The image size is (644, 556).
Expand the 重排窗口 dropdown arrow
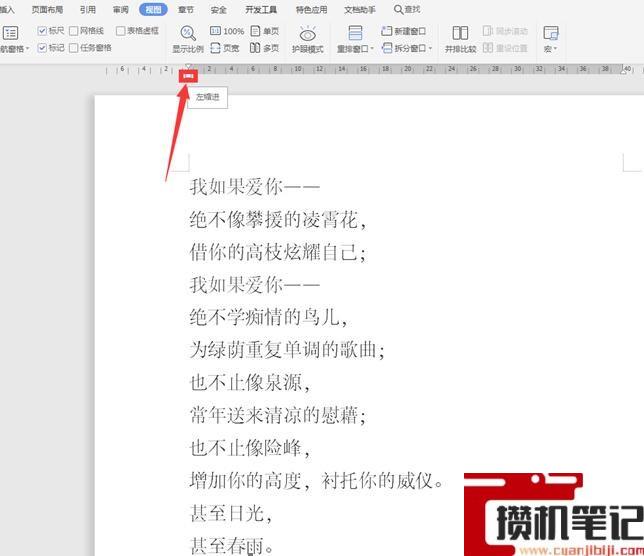pyautogui.click(x=372, y=49)
